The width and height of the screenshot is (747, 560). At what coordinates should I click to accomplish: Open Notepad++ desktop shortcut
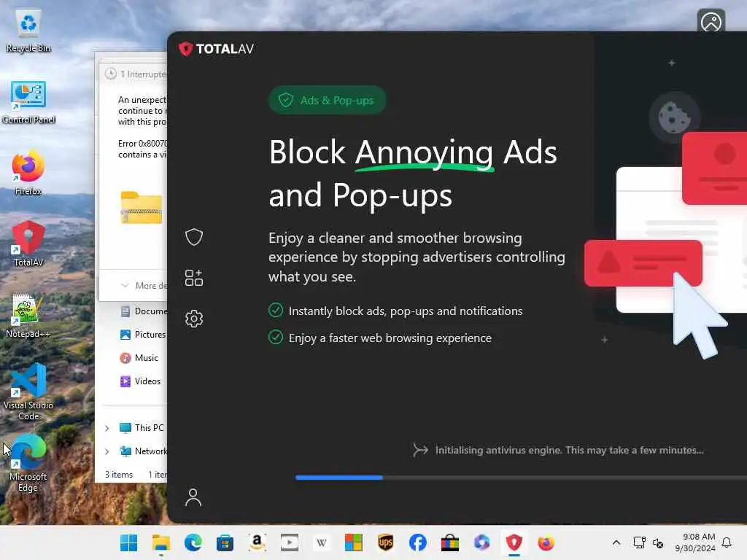[28, 316]
